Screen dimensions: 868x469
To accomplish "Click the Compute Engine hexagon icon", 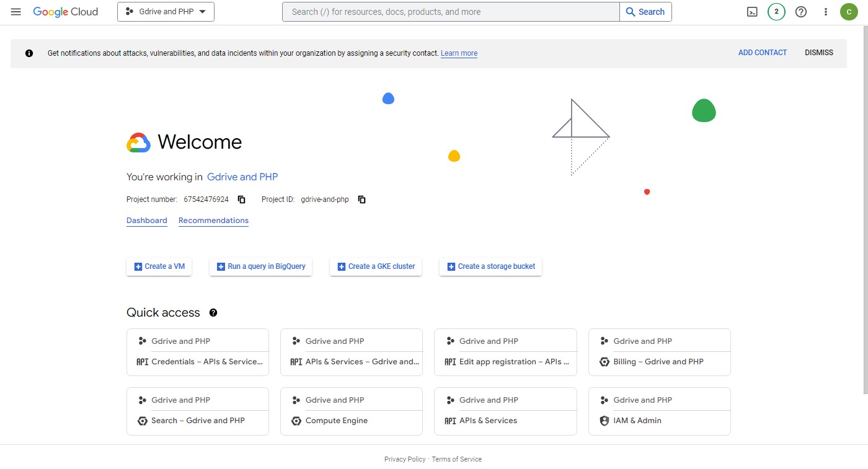I will coord(296,421).
